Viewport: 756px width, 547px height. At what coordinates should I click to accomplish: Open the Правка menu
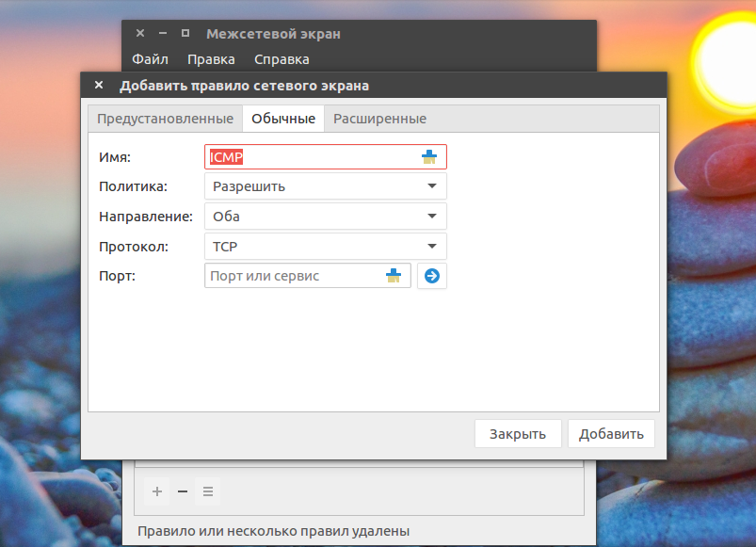click(x=211, y=59)
